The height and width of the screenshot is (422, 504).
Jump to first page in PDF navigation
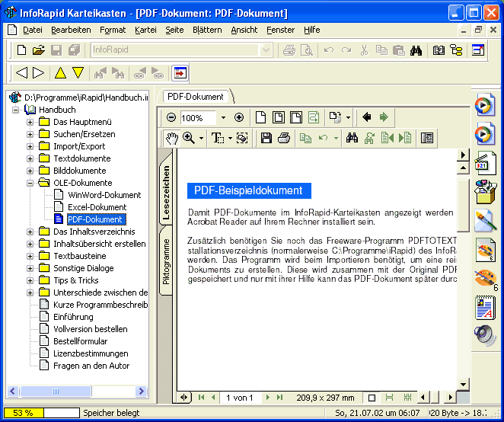click(202, 398)
